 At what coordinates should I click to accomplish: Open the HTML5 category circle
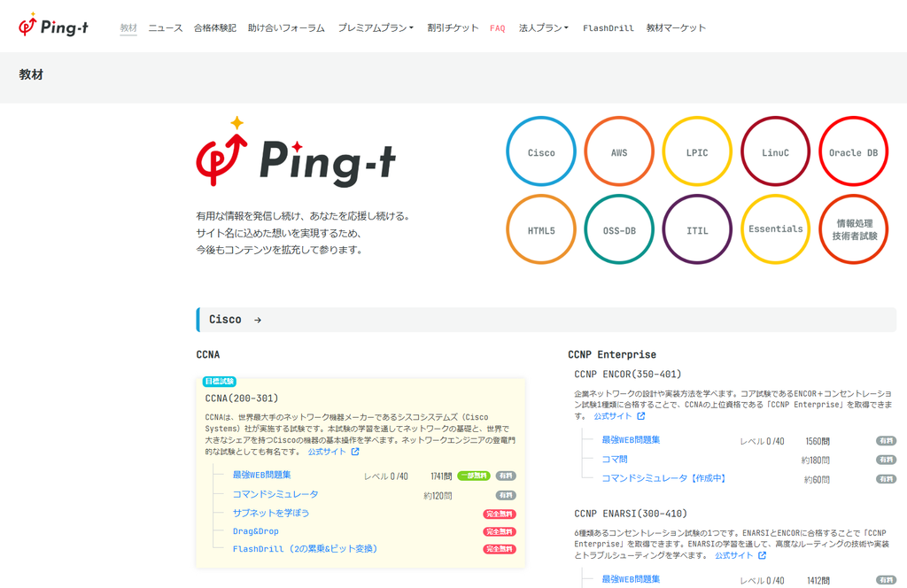click(x=541, y=229)
